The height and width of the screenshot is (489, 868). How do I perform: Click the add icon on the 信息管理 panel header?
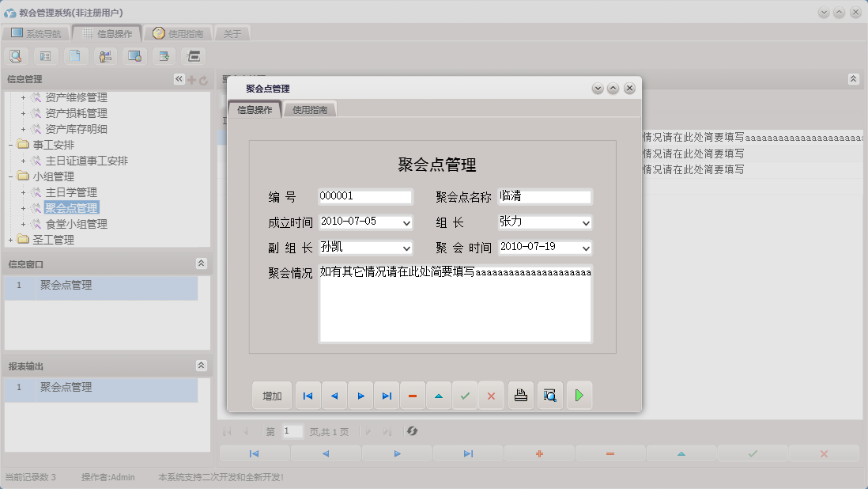(x=193, y=78)
